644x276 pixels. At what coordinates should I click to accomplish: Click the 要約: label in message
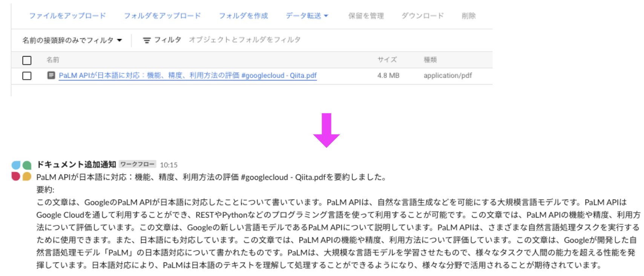pyautogui.click(x=45, y=190)
